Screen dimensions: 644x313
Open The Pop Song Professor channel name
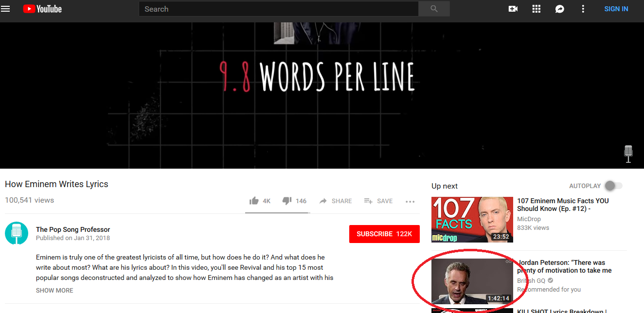point(73,229)
